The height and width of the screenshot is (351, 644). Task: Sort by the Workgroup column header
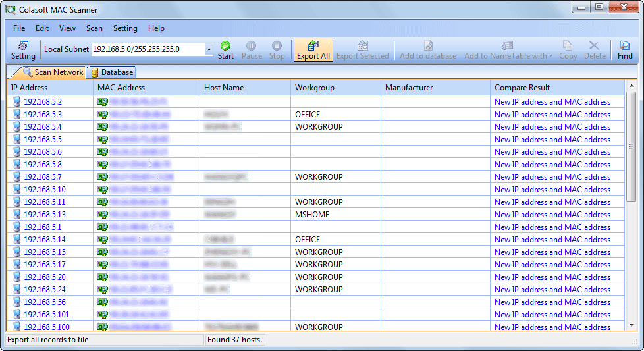pos(336,88)
